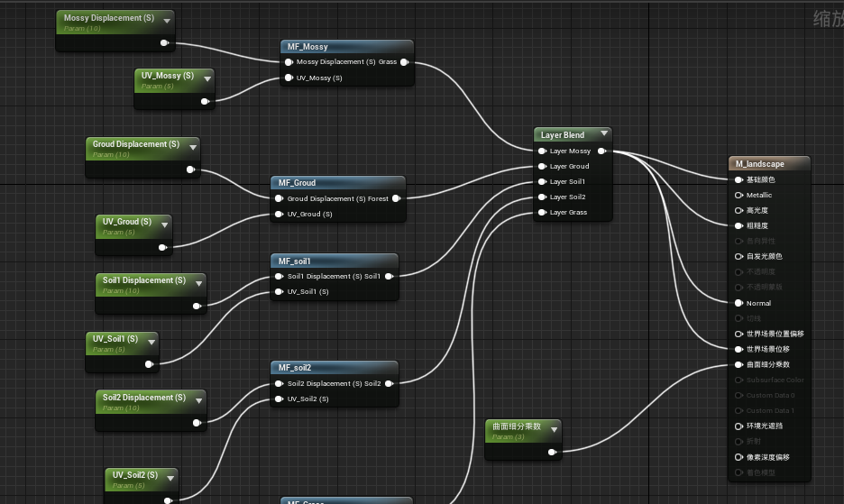Collapse the Groud Displacement (S) node arrow
Screen dimensions: 844x504
click(193, 147)
